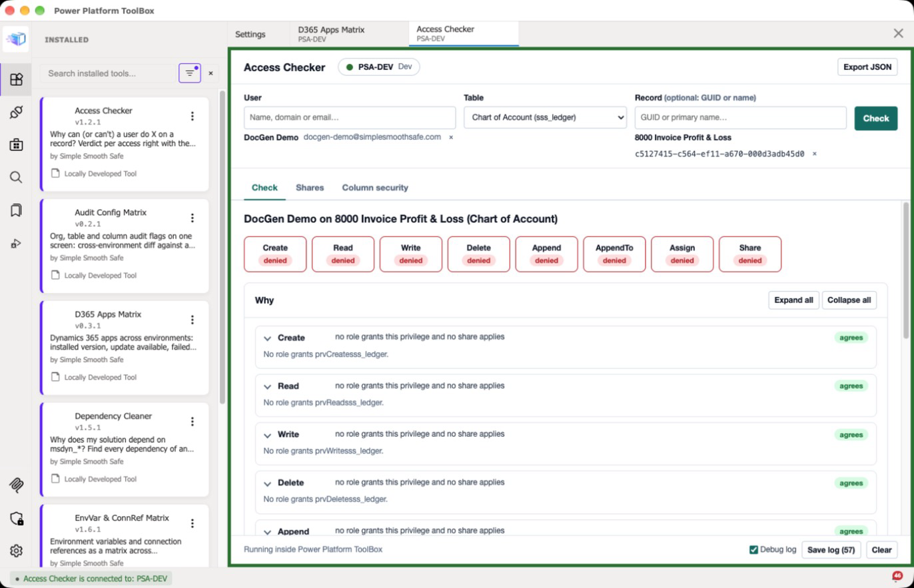
Task: Open Dependency Cleaner card's three-dot menu
Action: [x=193, y=422]
